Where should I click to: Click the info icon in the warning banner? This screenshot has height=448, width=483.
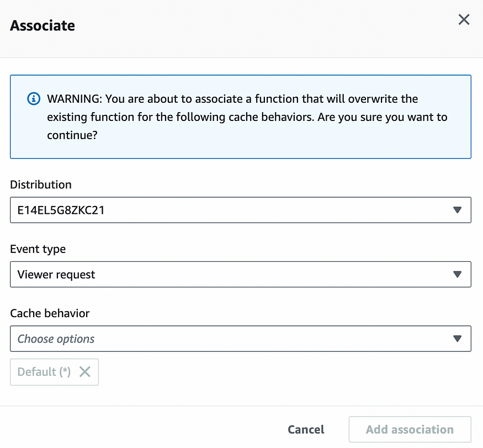(34, 99)
